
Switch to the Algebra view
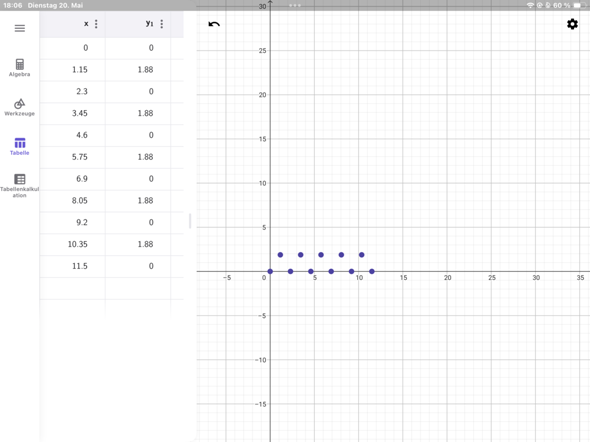pyautogui.click(x=20, y=68)
